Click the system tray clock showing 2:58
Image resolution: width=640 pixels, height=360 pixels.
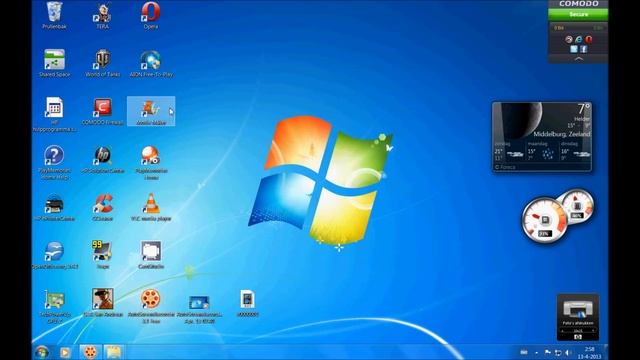click(589, 353)
